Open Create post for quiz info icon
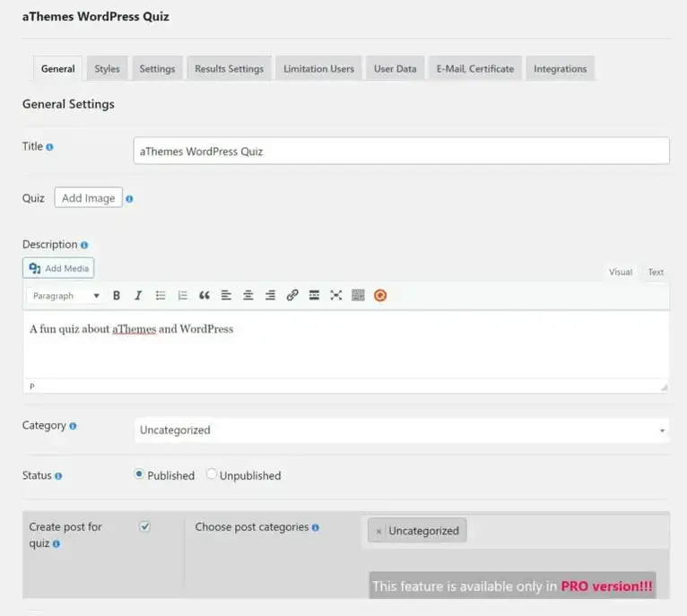The width and height of the screenshot is (687, 616). coord(57,544)
